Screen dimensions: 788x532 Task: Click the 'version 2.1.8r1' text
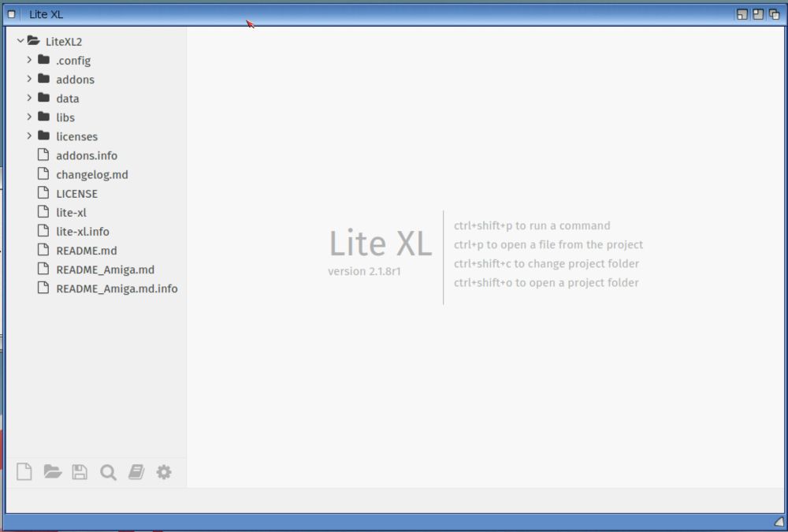pyautogui.click(x=364, y=272)
